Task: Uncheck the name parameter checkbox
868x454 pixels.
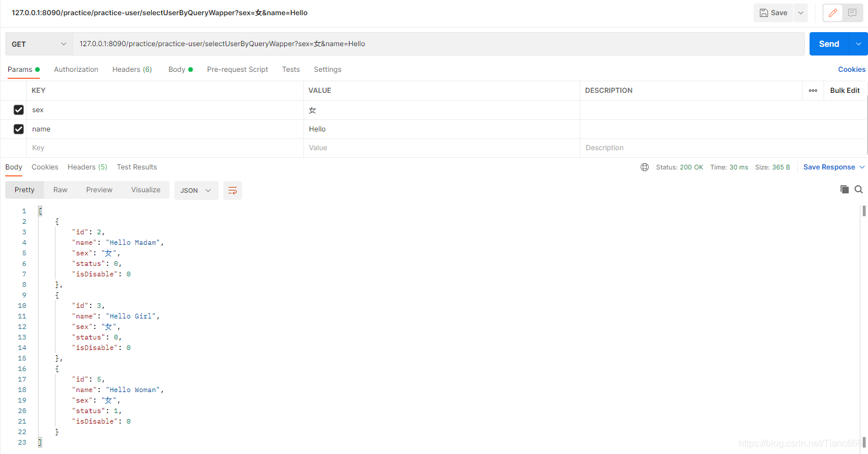Action: click(19, 129)
